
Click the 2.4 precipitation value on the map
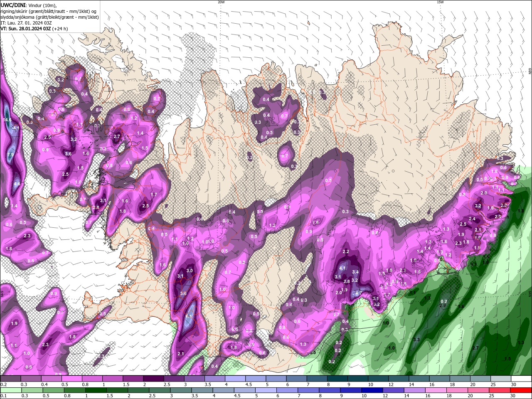(x=472, y=219)
